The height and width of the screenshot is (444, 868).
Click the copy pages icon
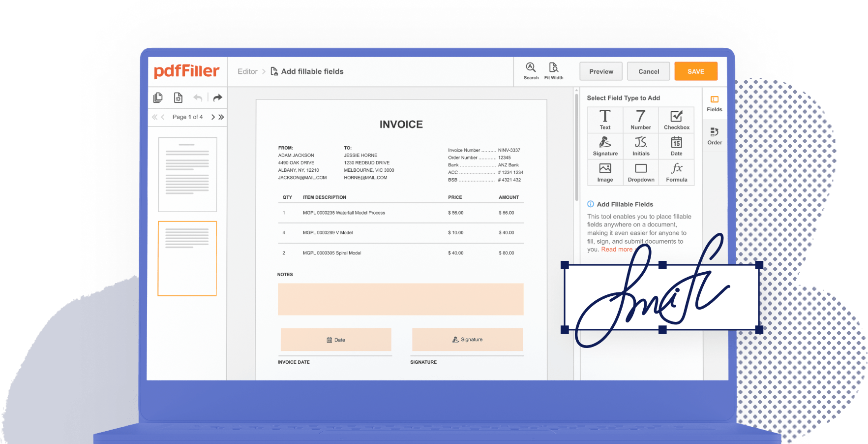(x=157, y=97)
